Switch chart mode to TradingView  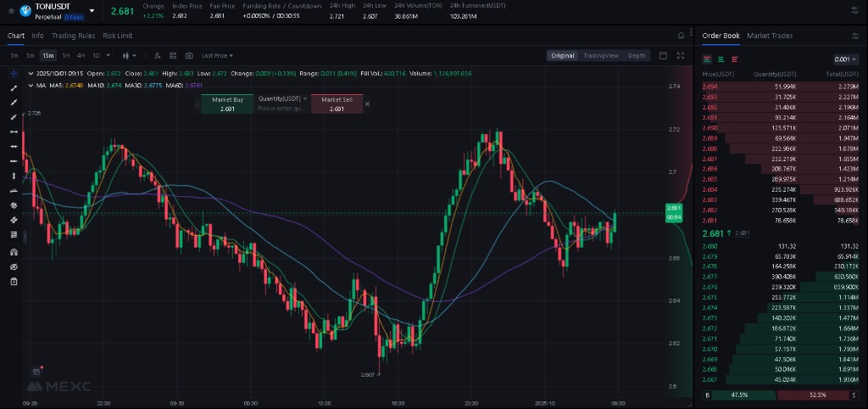tap(601, 55)
